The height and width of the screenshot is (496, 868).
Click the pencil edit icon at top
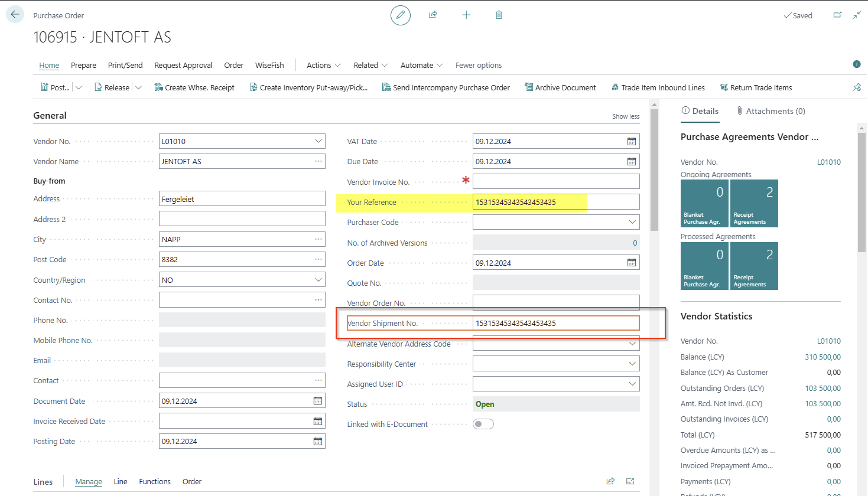400,15
